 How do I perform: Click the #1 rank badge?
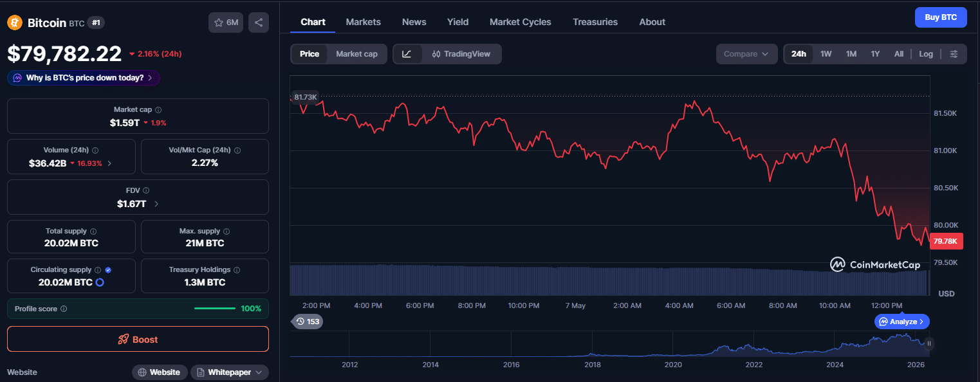(96, 23)
